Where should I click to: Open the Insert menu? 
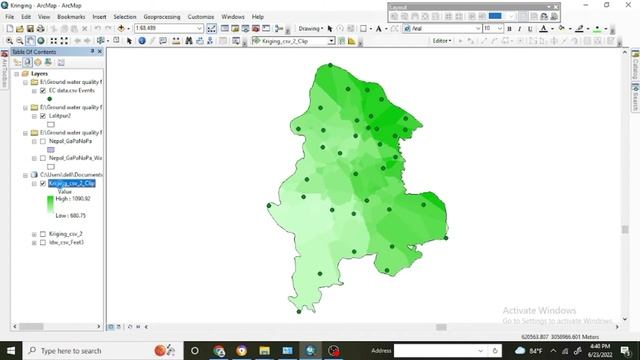click(99, 17)
